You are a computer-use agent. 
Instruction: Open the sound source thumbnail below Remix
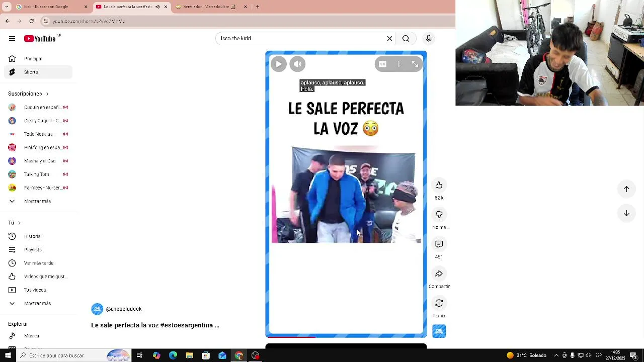(439, 331)
